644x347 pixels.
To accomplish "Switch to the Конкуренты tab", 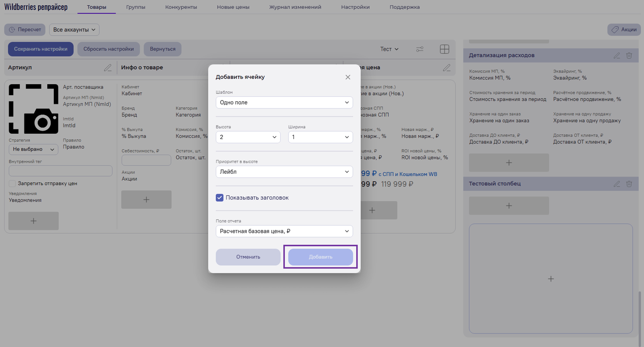I will pos(181,7).
